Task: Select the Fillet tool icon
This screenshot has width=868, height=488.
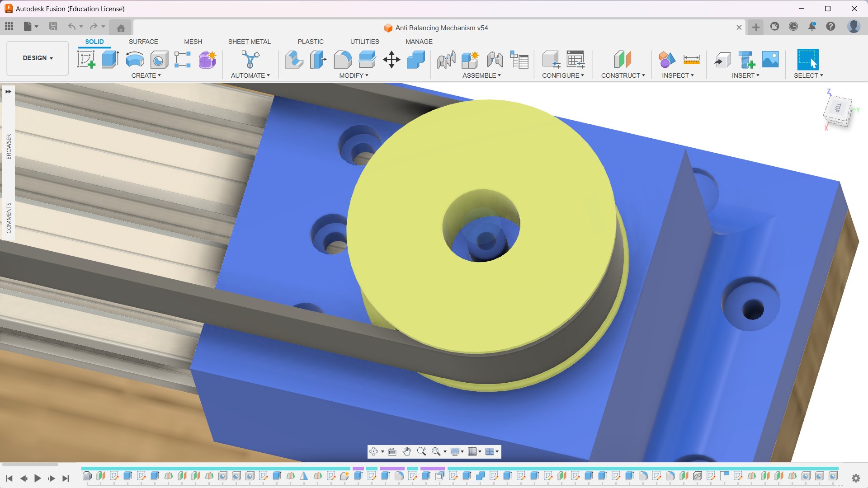Action: [343, 60]
